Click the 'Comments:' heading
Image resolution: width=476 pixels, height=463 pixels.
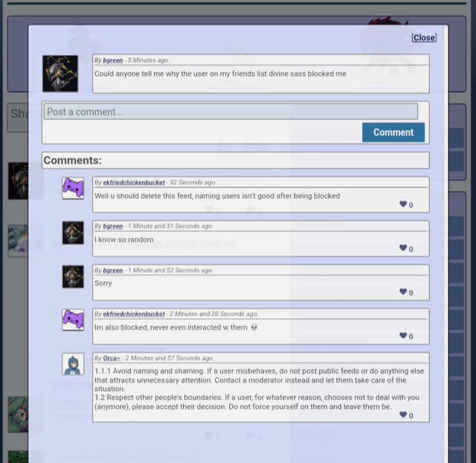(73, 161)
